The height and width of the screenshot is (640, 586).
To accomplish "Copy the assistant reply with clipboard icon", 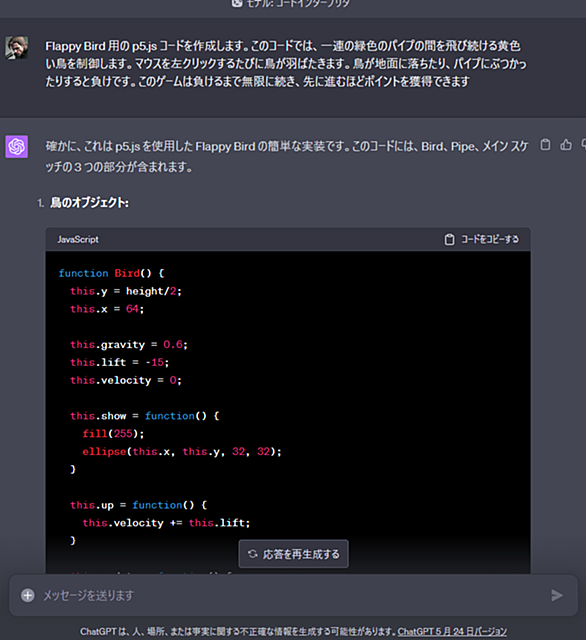I will click(545, 144).
